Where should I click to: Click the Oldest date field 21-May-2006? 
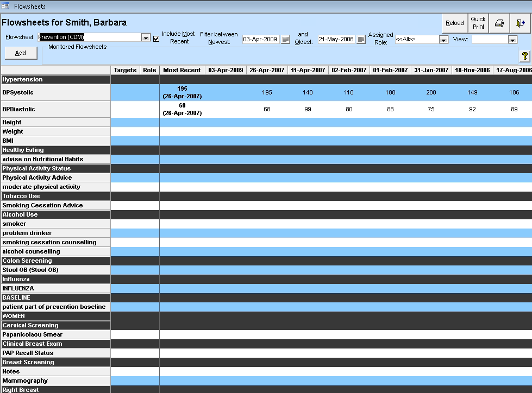click(x=336, y=39)
